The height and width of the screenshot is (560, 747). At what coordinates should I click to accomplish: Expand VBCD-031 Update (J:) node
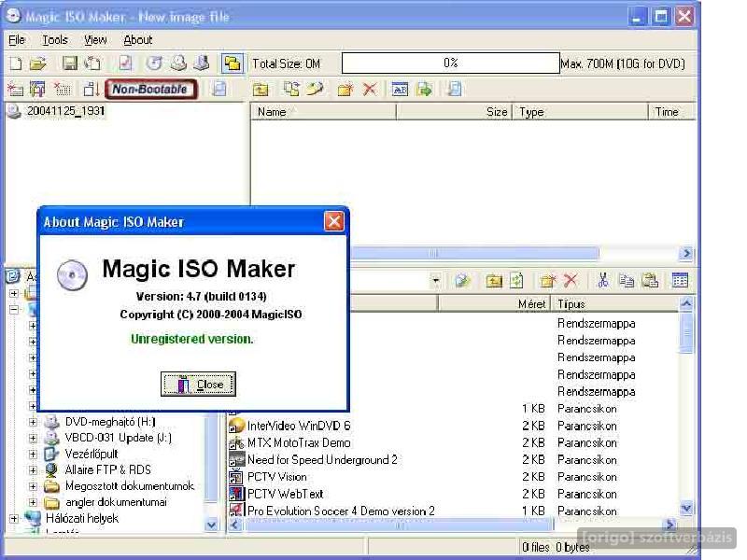coord(33,438)
